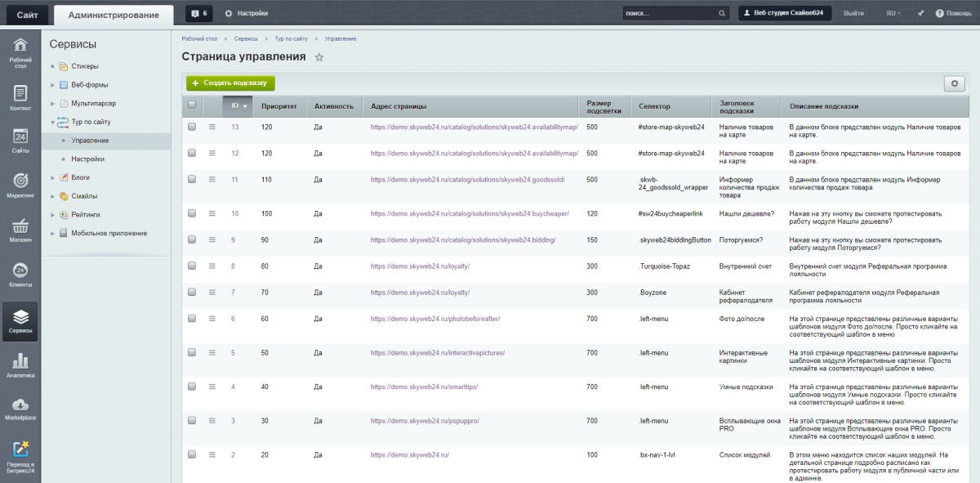Check the row with ID 13
Screen dimensions: 980x483
(x=192, y=127)
